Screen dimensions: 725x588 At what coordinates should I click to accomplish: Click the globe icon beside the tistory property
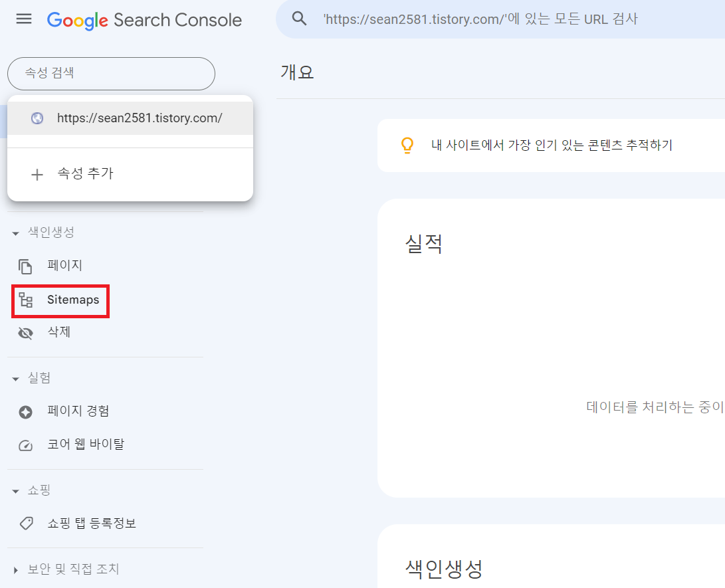37,118
